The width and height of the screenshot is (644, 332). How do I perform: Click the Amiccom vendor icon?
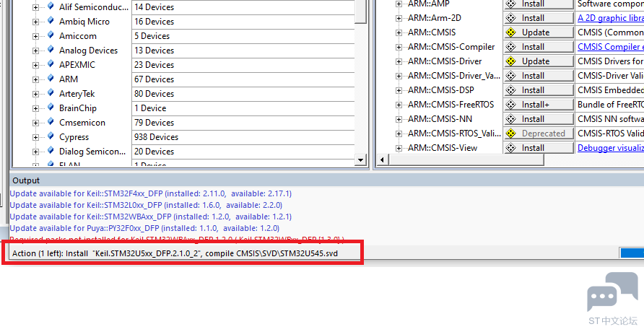[x=51, y=35]
